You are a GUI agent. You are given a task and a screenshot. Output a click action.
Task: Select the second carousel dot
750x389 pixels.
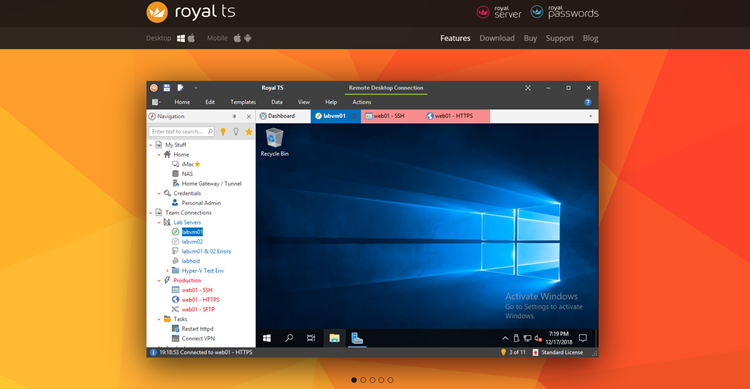coord(363,380)
